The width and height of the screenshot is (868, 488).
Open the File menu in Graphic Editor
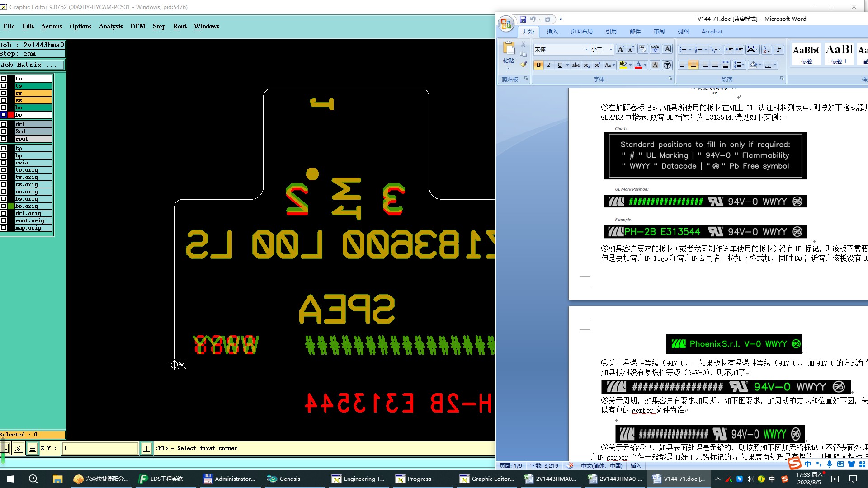click(x=9, y=26)
